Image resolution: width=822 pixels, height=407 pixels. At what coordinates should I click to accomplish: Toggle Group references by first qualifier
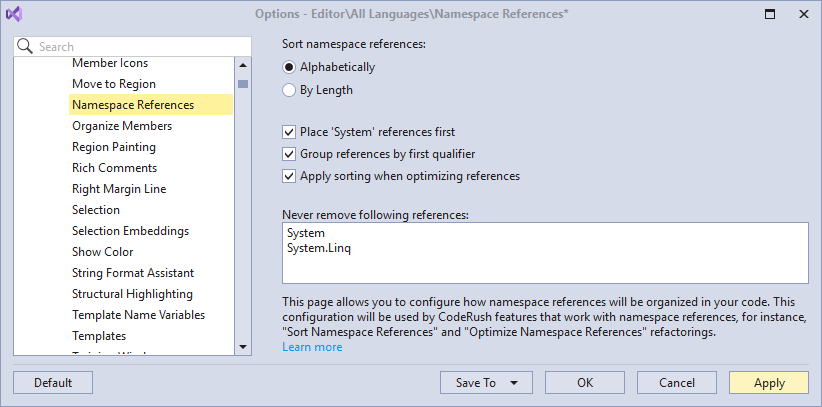(290, 154)
